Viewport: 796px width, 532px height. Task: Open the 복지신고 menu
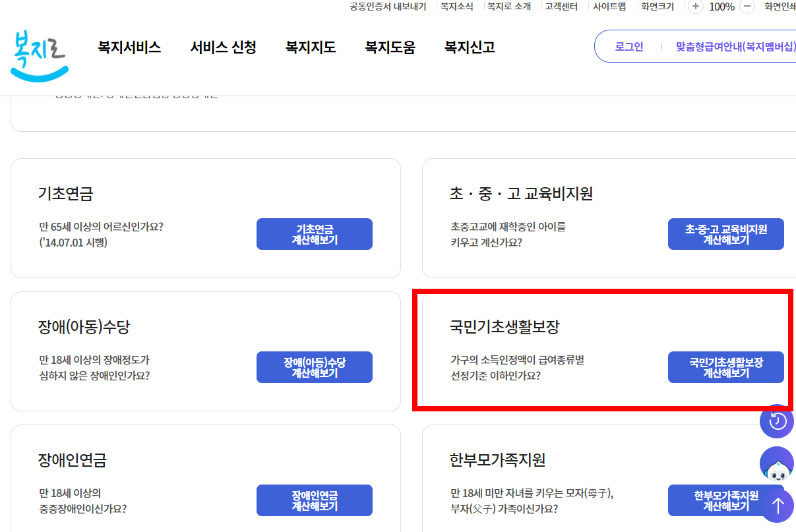coord(468,47)
